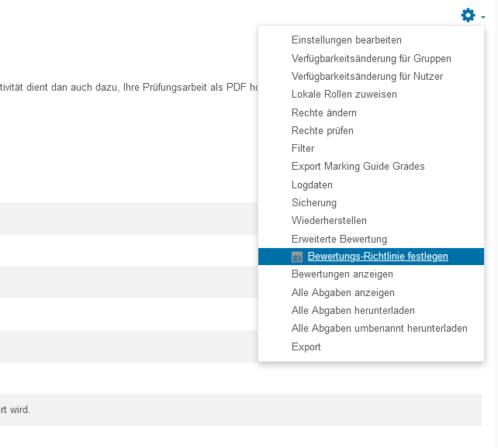Select Export Marking Guide Grades
Image resolution: width=498 pixels, height=448 pixels.
point(358,166)
